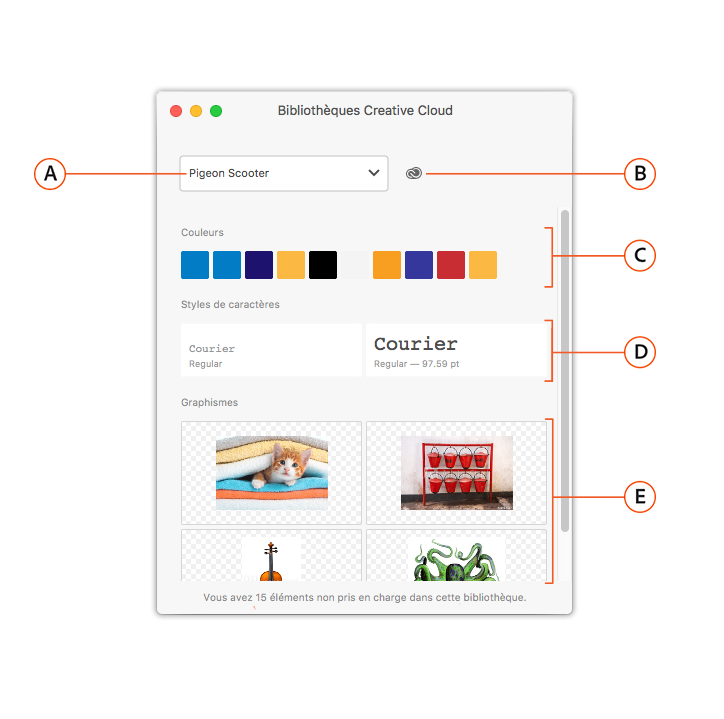Click the unsupported elements message at bottom
Image resolution: width=724 pixels, height=719 pixels.
(x=365, y=598)
